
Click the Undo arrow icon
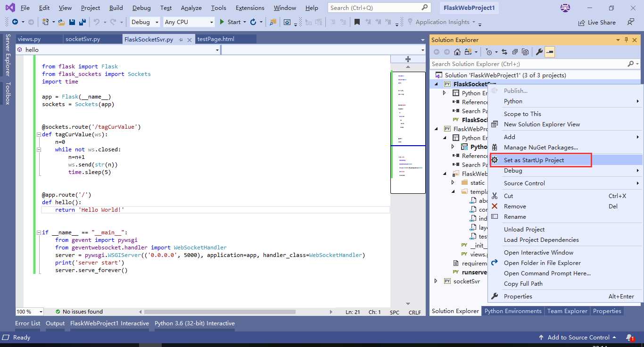[97, 22]
